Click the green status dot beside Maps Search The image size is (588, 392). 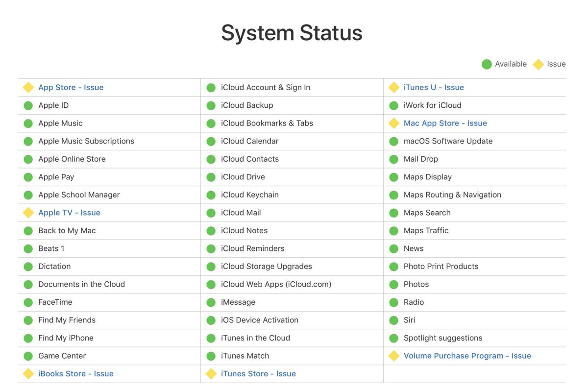pyautogui.click(x=394, y=213)
